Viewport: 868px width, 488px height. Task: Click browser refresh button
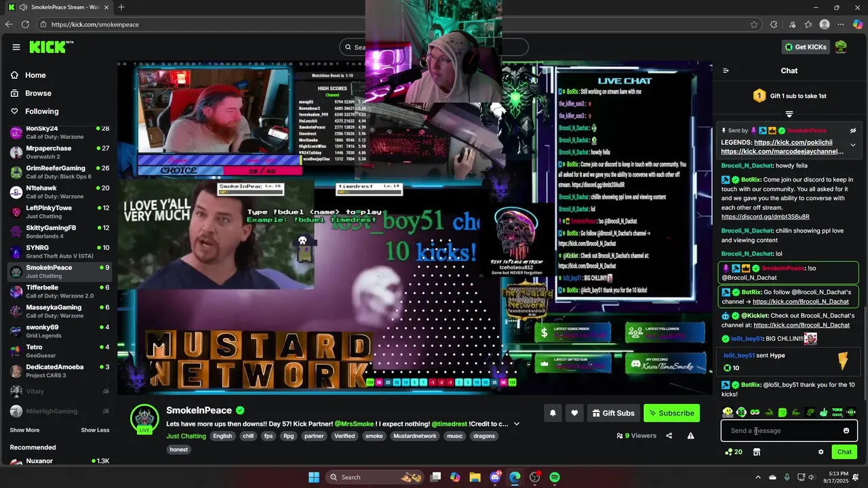click(25, 24)
